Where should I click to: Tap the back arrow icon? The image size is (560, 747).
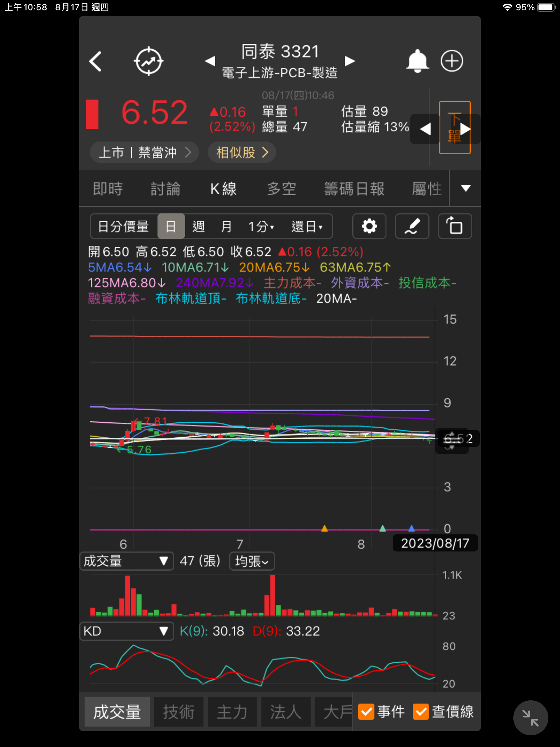[96, 61]
